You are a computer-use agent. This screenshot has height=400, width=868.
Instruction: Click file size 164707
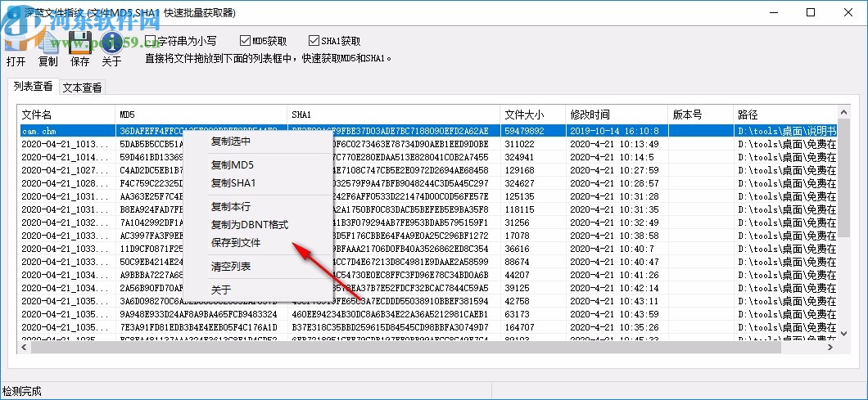[520, 327]
